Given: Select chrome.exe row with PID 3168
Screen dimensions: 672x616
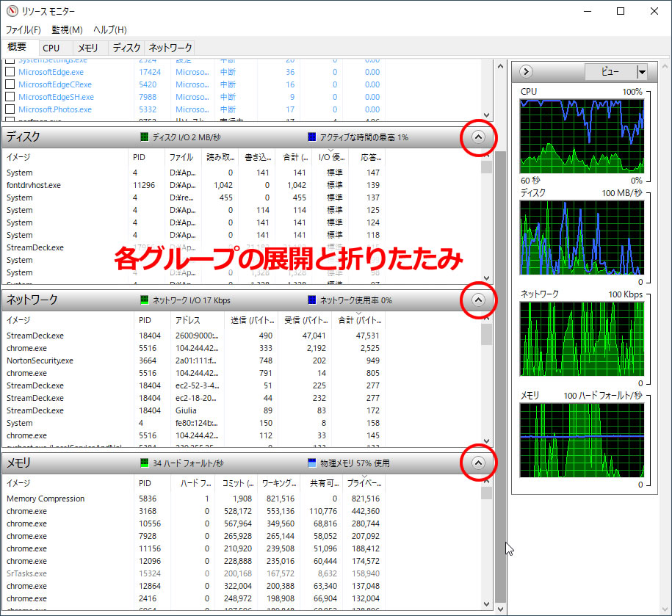Looking at the screenshot, I should click(x=193, y=511).
